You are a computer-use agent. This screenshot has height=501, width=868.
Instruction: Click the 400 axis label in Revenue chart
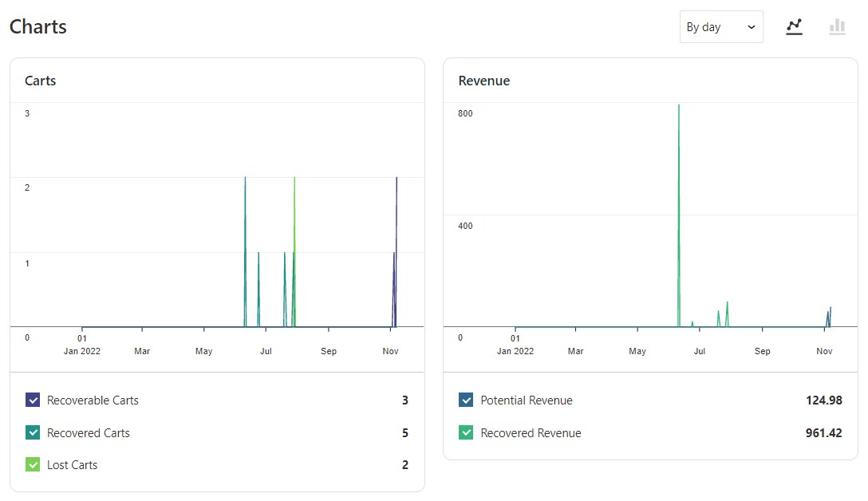click(465, 226)
